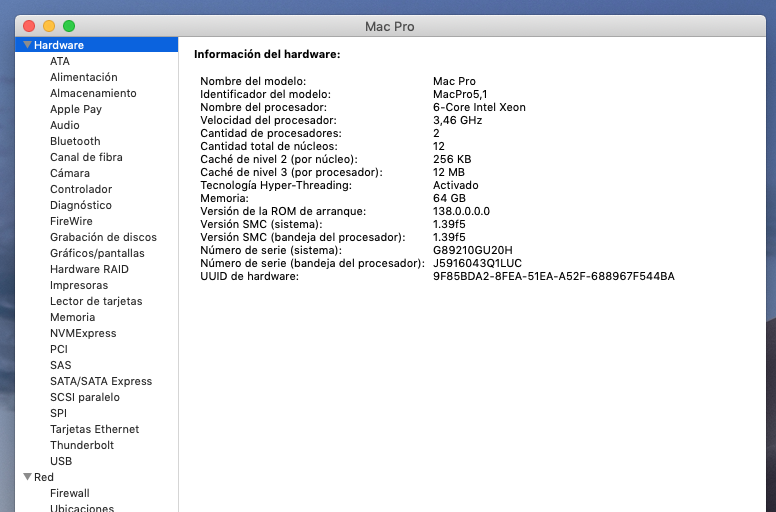
Task: Click the '6-Core Intel Xeon' value
Action: [479, 107]
